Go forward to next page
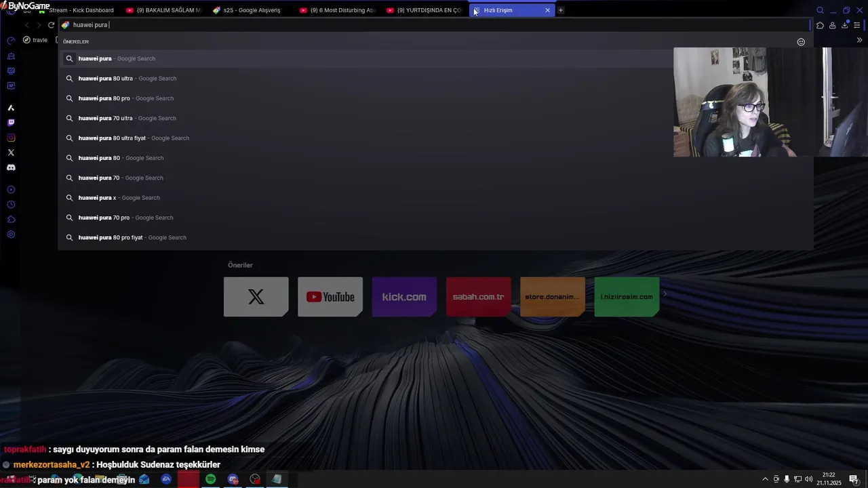 (39, 25)
